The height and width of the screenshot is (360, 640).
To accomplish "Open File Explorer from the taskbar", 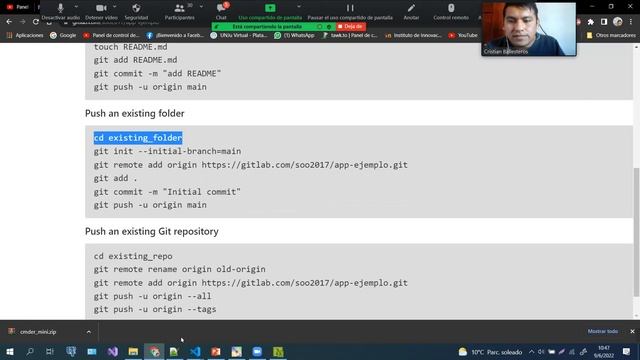I will [133, 351].
